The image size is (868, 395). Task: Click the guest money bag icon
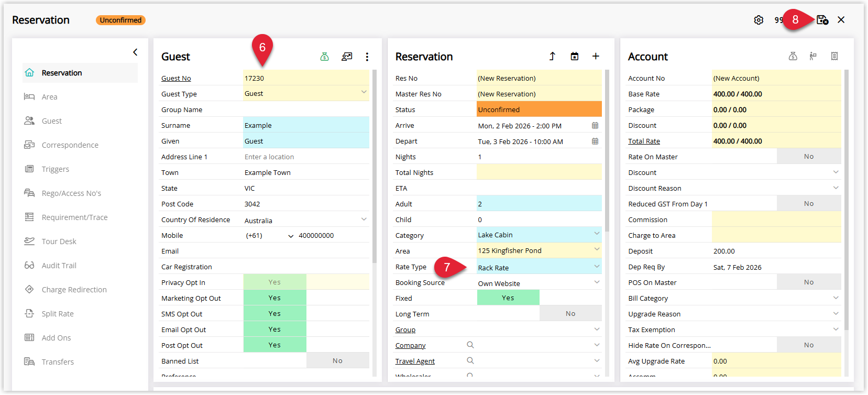tap(325, 57)
